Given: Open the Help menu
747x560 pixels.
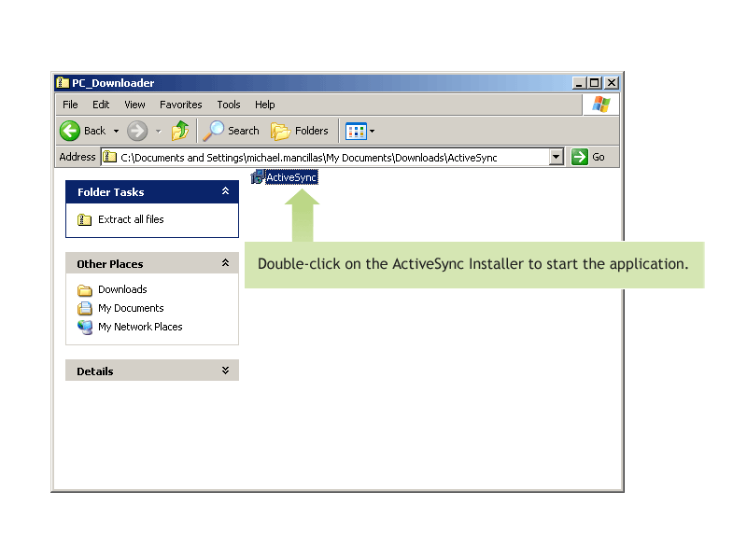Looking at the screenshot, I should pyautogui.click(x=265, y=105).
